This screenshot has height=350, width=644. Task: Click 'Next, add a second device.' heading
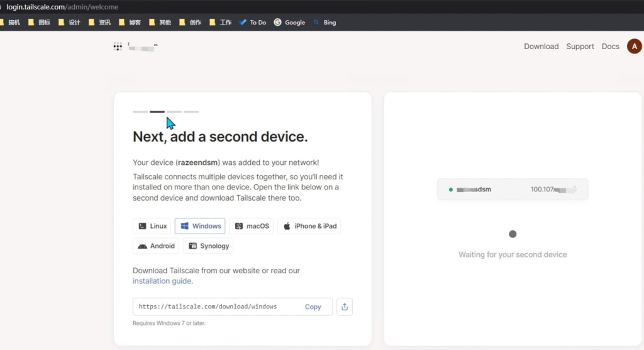220,137
